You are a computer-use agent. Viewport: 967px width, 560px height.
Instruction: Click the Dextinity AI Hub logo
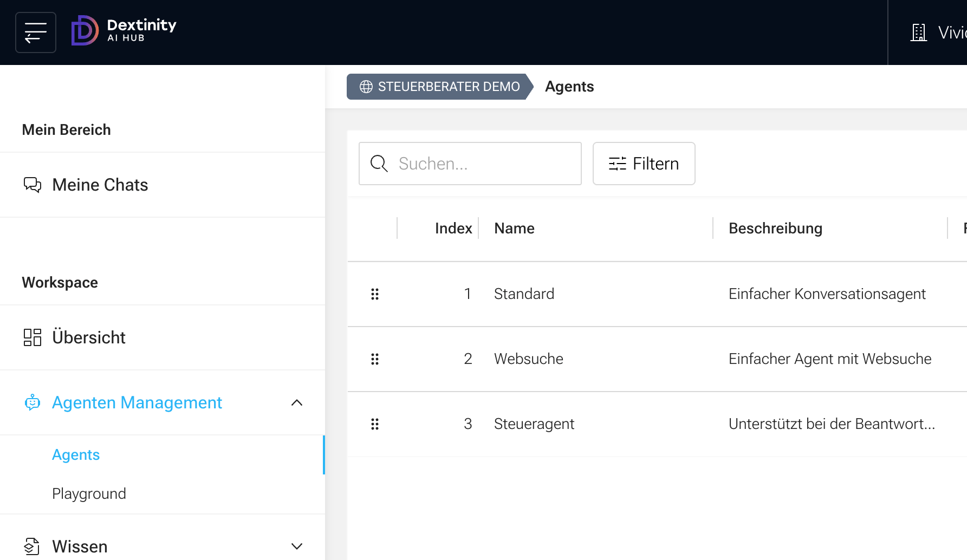coord(124,30)
